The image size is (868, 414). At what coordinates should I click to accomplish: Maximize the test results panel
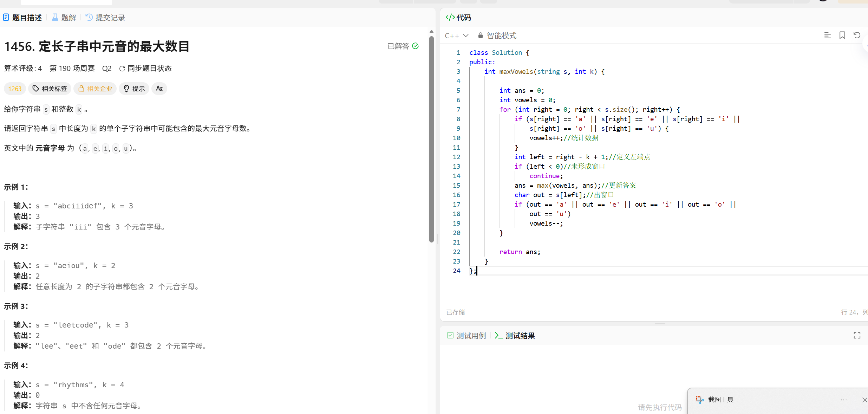[857, 335]
